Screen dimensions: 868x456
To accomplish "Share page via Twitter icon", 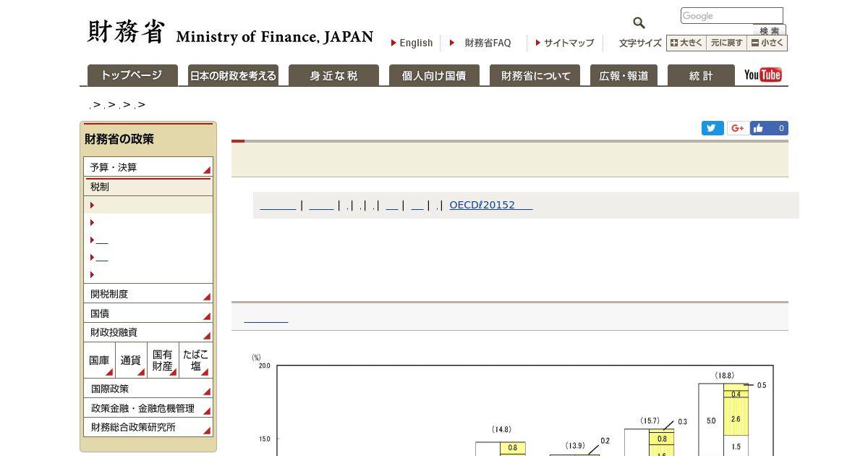I will (712, 128).
